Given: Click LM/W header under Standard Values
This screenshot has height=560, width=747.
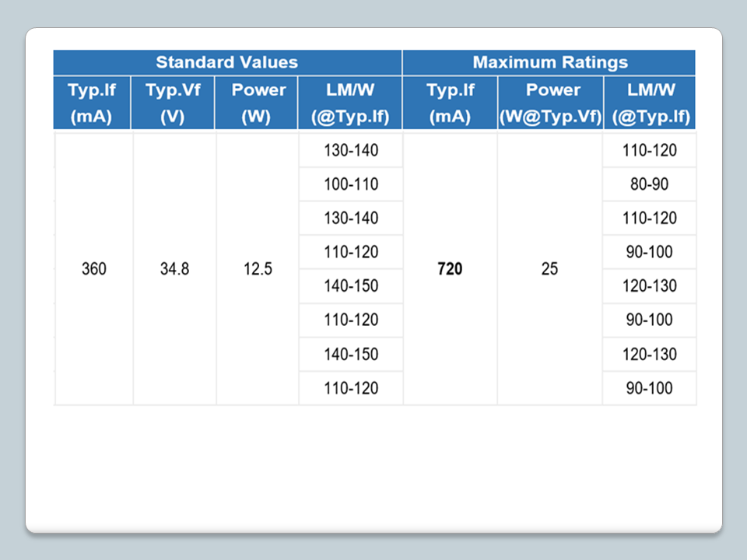Looking at the screenshot, I should [x=350, y=103].
